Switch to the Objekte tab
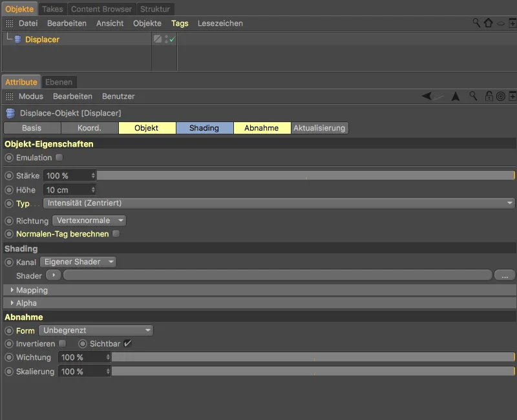 (x=19, y=9)
